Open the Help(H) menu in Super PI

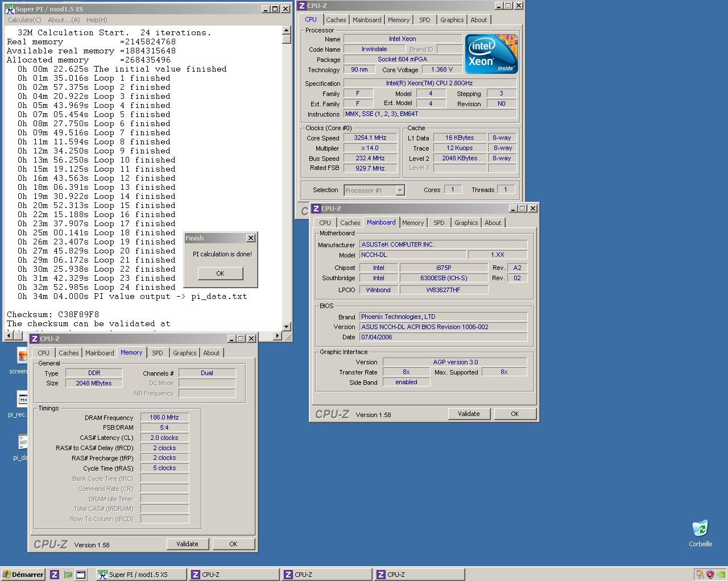tap(97, 20)
